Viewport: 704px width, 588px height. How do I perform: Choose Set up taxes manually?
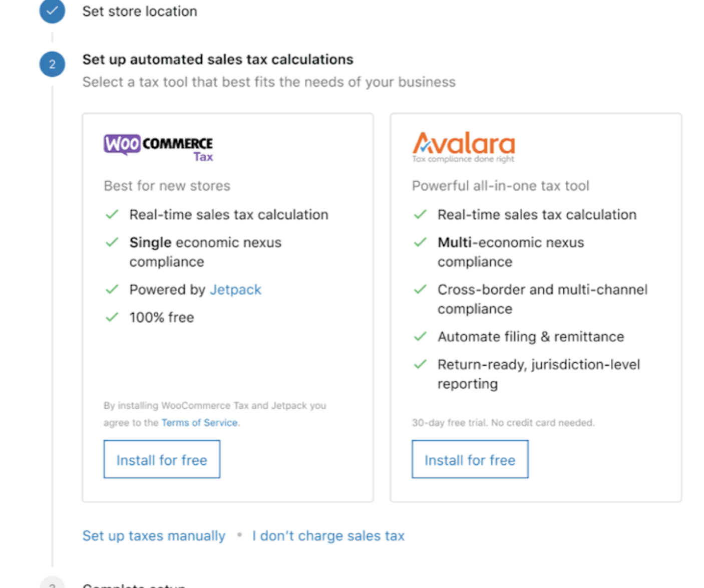tap(153, 535)
